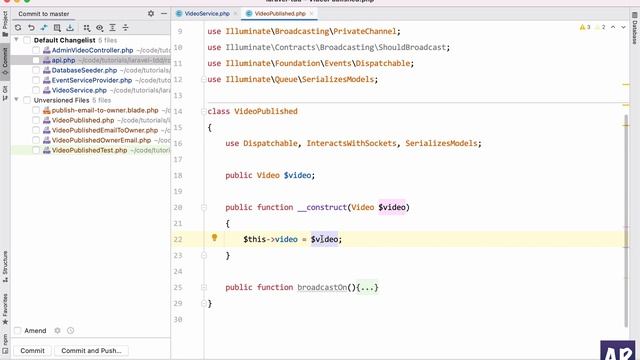
Task: Select VideoService.php in the changelist
Action: [79, 90]
